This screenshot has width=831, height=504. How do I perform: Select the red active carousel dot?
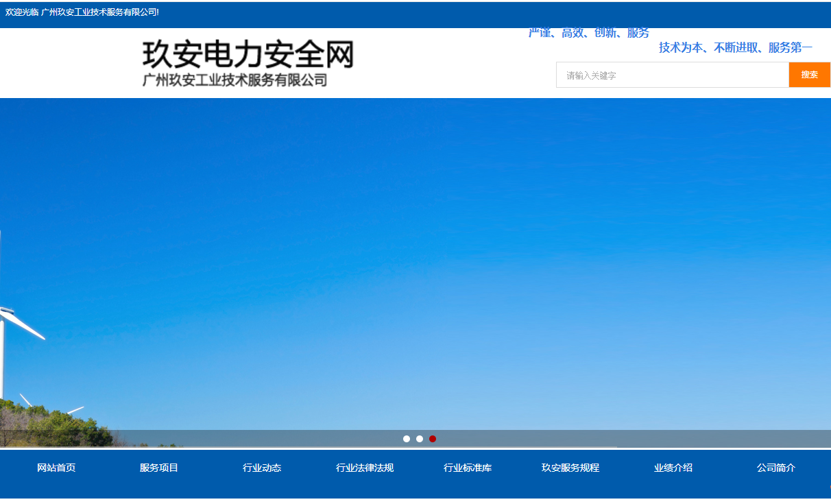(433, 439)
